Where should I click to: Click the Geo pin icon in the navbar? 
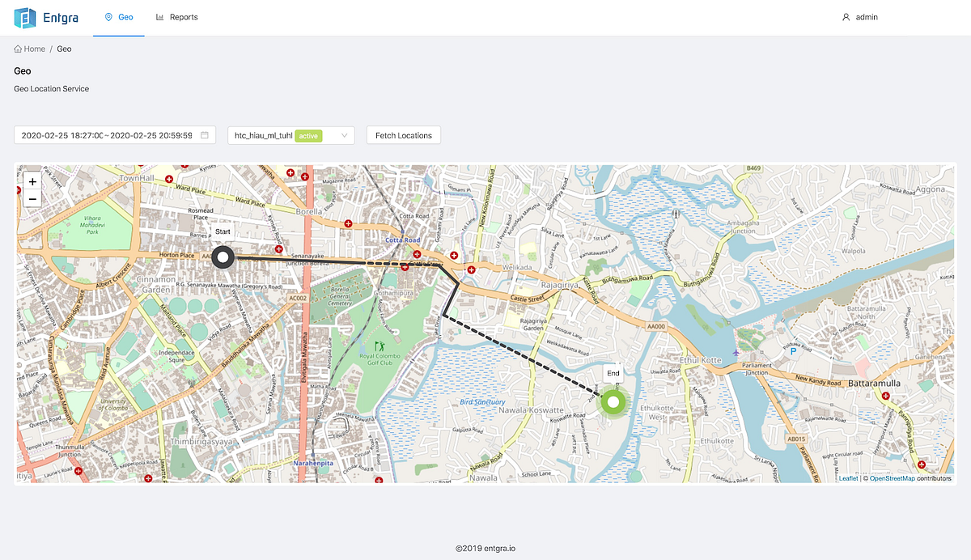point(108,16)
